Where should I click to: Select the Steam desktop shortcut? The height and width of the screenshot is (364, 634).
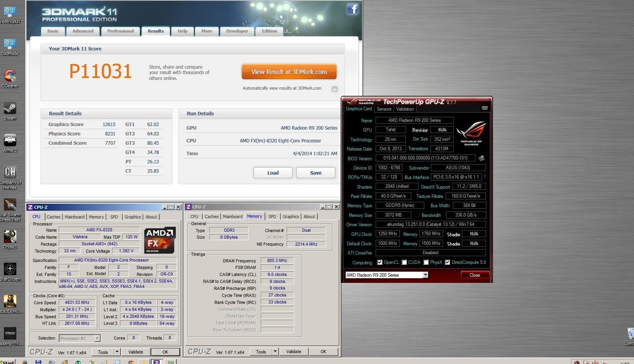click(10, 111)
